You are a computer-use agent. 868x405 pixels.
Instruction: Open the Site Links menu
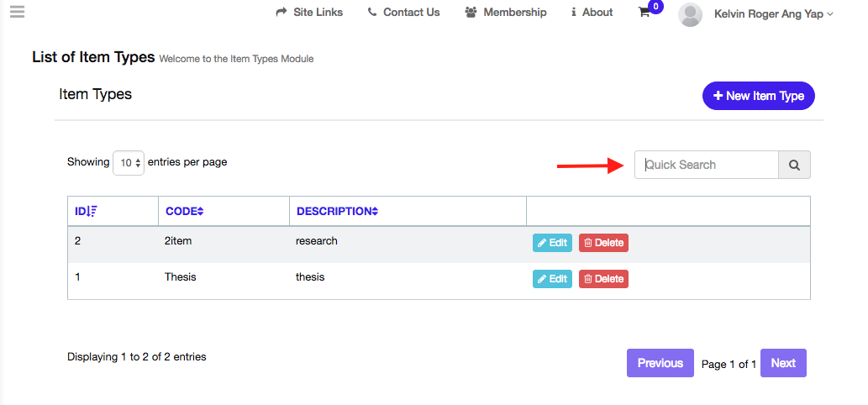click(309, 12)
